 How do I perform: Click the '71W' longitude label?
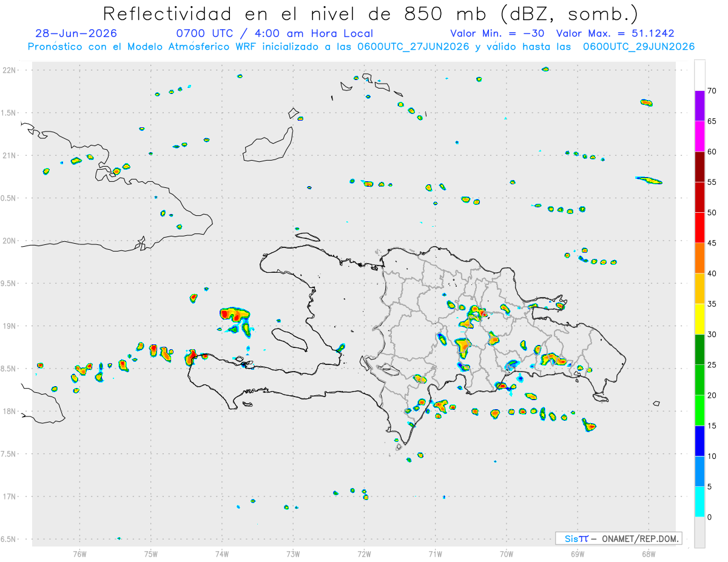[435, 553]
